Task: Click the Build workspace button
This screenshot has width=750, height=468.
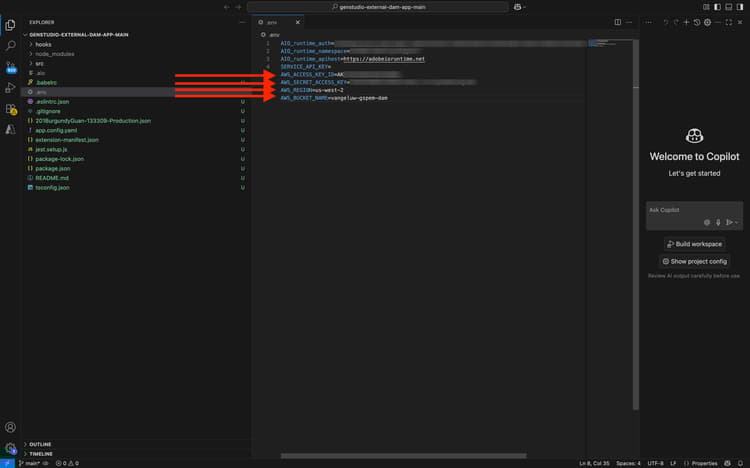Action: [x=694, y=244]
